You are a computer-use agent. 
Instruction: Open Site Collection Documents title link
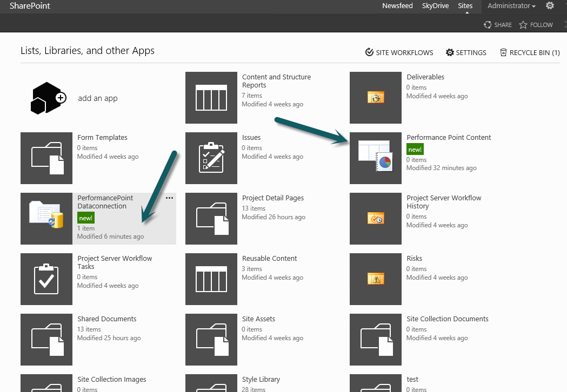pyautogui.click(x=448, y=319)
